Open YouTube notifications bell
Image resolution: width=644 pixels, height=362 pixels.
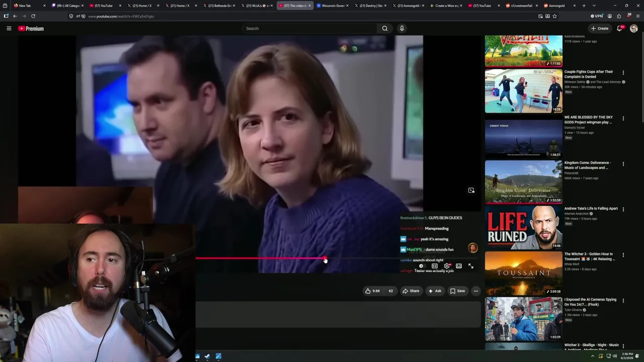(x=620, y=29)
